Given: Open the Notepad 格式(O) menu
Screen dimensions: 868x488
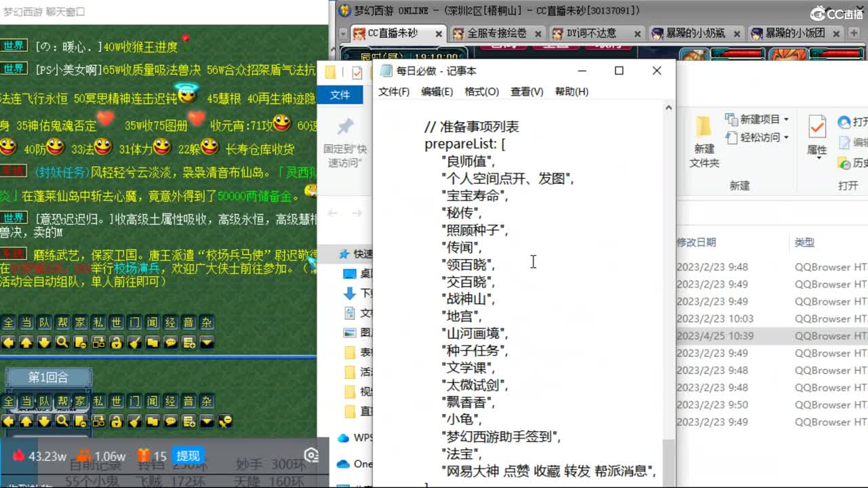Looking at the screenshot, I should [x=481, y=91].
